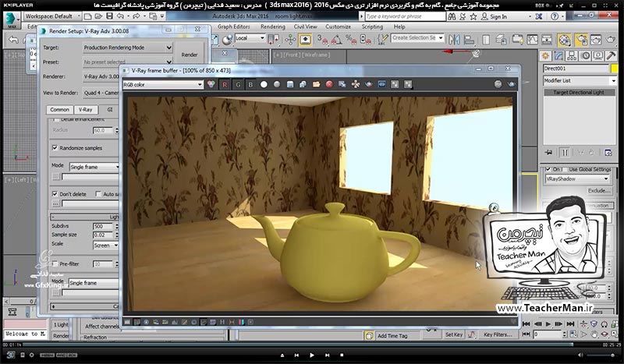Image resolution: width=624 pixels, height=364 pixels.
Task: Open the Scripting menu
Action: 372,27
